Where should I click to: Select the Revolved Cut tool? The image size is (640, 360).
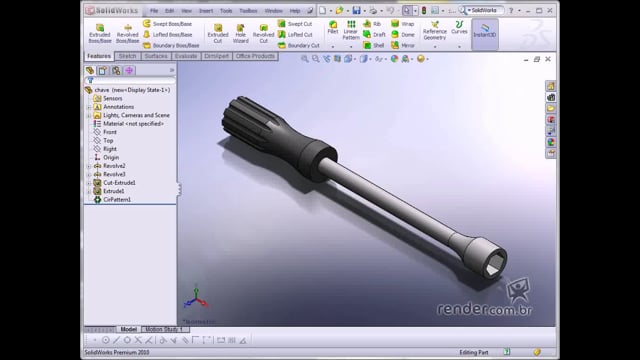[263, 33]
